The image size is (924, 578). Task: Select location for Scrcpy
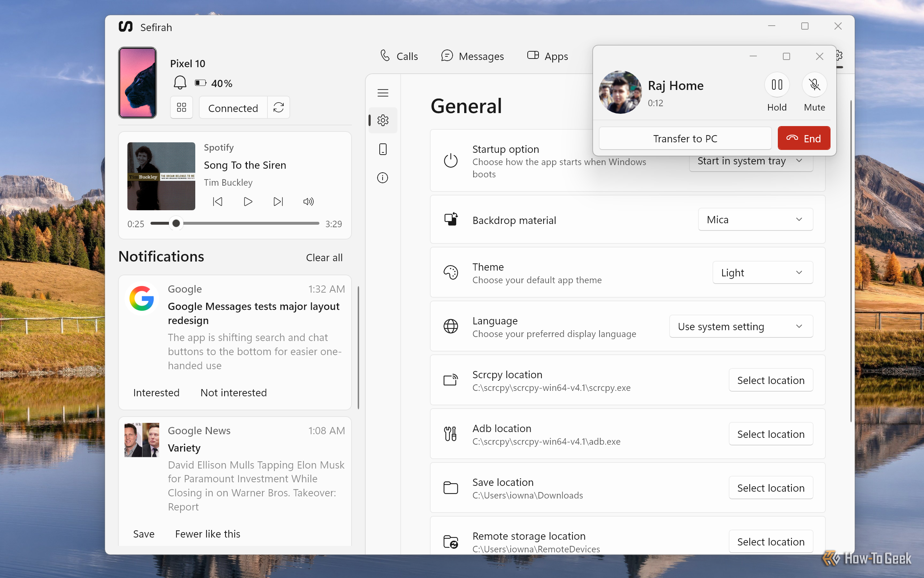coord(771,380)
